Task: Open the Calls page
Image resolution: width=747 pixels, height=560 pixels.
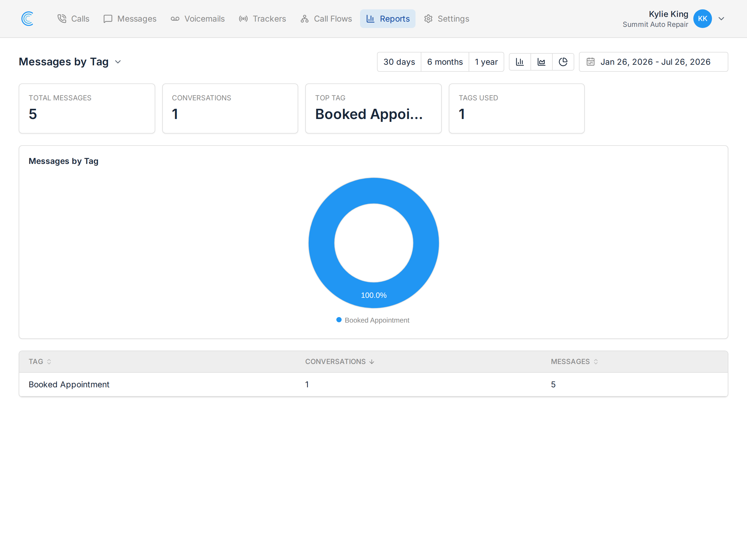Action: [73, 19]
